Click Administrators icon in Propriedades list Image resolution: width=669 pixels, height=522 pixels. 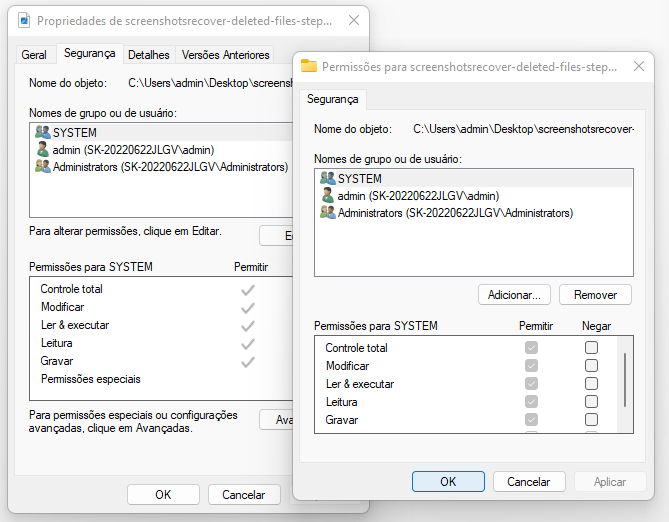[42, 166]
